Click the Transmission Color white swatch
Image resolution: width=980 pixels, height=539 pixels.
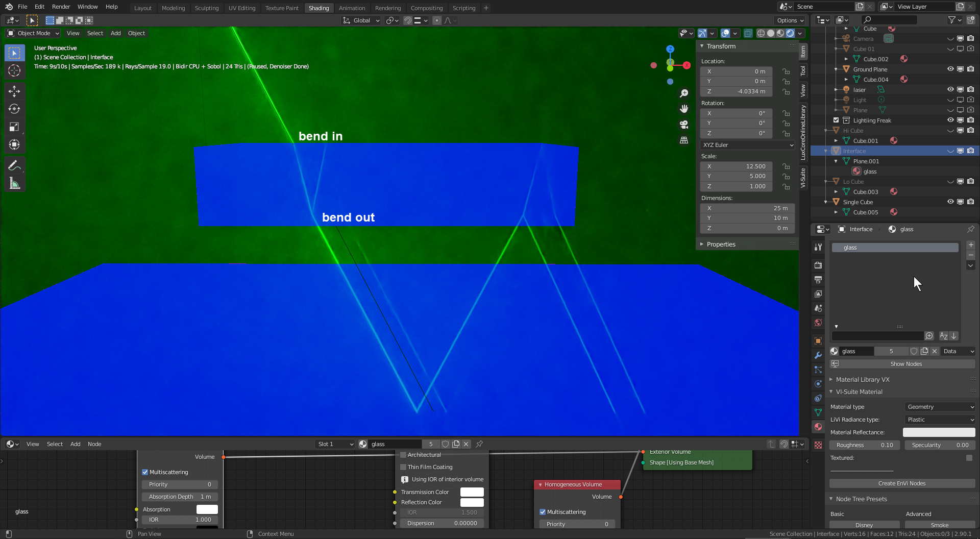(x=472, y=492)
